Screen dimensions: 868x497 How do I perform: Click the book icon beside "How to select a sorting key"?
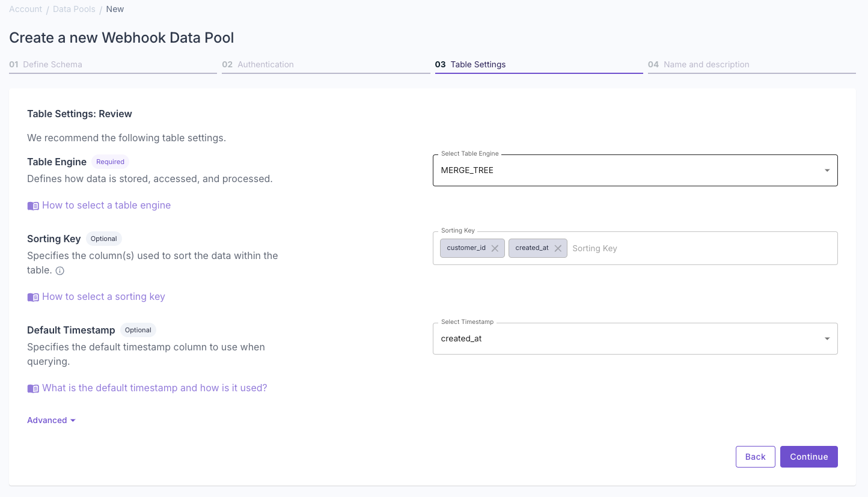click(x=33, y=297)
